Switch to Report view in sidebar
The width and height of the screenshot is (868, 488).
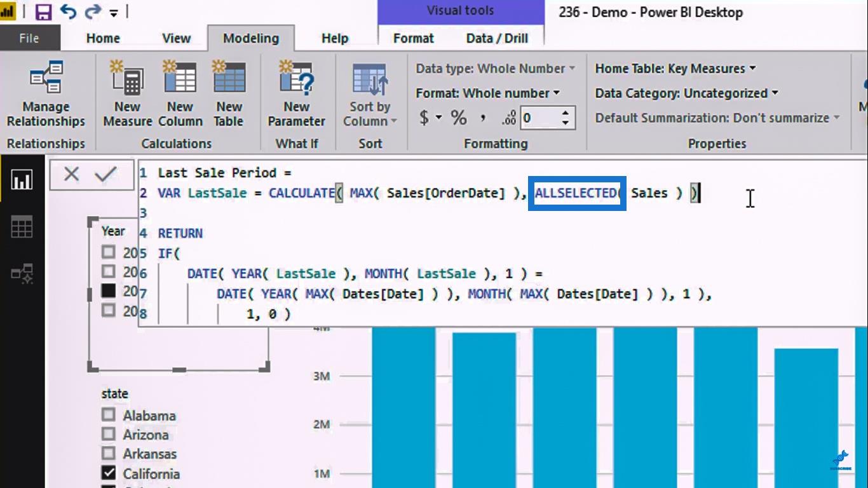click(x=22, y=180)
